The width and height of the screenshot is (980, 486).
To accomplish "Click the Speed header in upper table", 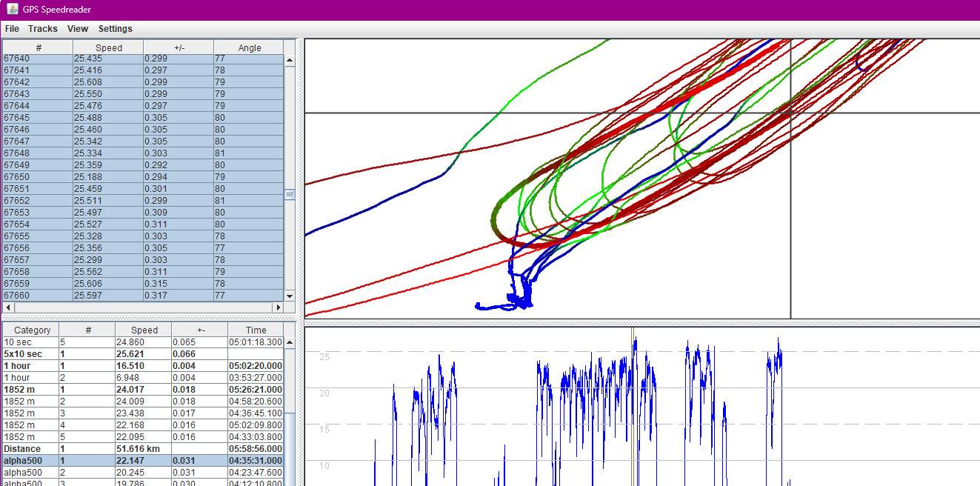I will click(x=108, y=47).
